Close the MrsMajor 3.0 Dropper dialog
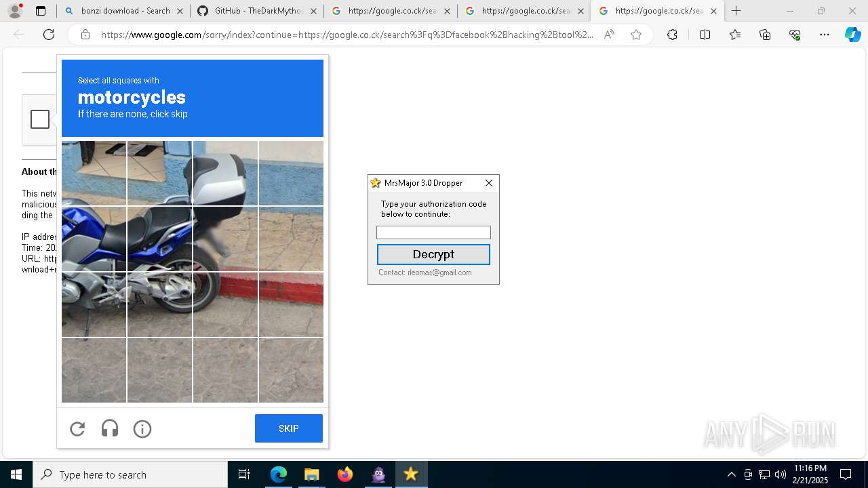This screenshot has height=488, width=868. (x=489, y=183)
